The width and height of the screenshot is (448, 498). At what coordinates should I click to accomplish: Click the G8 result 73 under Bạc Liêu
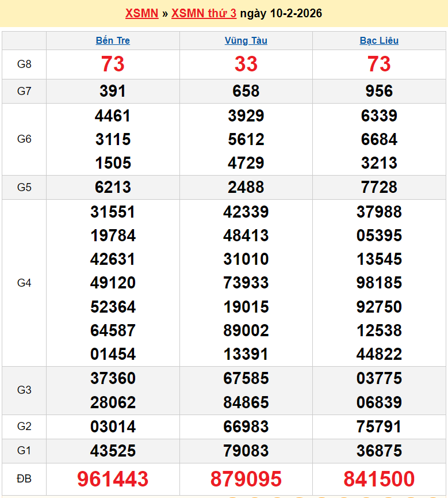click(x=379, y=64)
